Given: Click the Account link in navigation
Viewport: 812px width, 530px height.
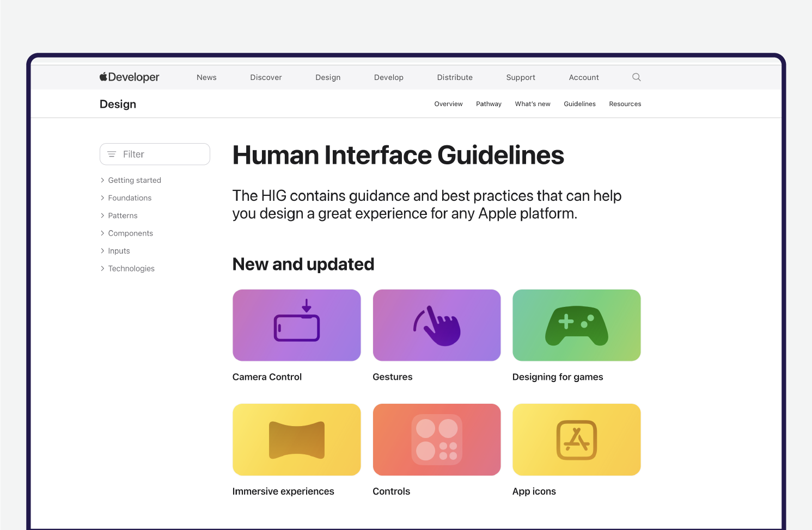Looking at the screenshot, I should [x=583, y=77].
